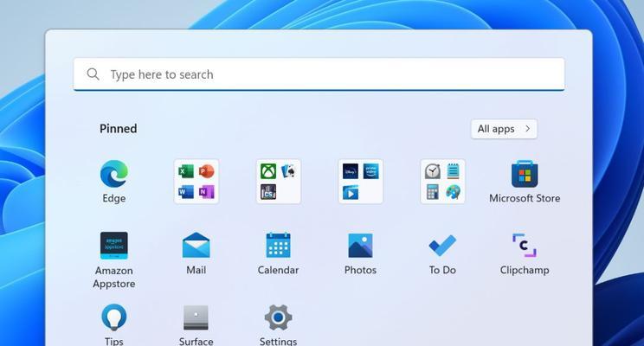The image size is (644, 346).
Task: Open the Clock app in utilities folder
Action: [433, 171]
